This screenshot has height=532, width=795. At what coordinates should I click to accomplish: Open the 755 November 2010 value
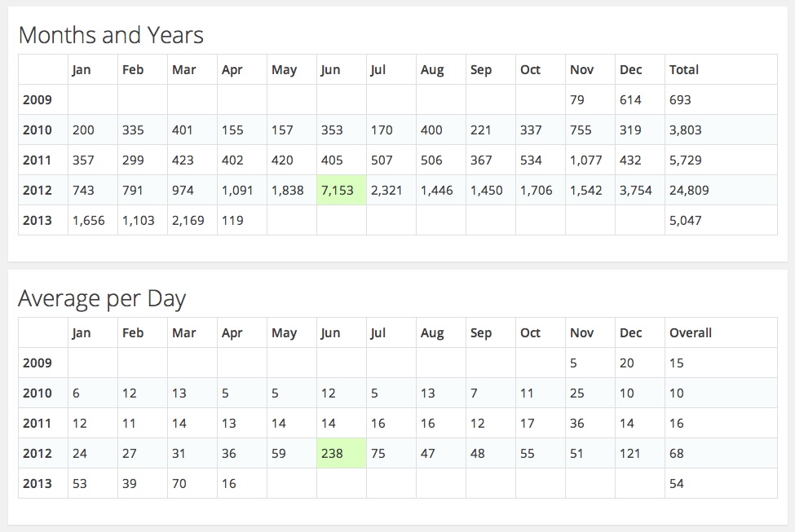coord(581,130)
